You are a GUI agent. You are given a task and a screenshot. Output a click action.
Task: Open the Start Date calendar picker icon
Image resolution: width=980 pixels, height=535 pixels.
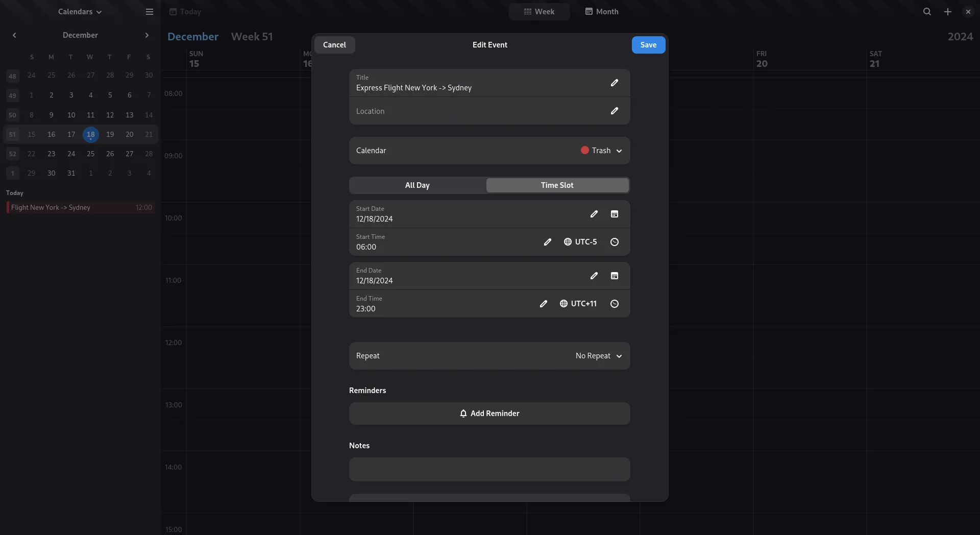pyautogui.click(x=614, y=214)
